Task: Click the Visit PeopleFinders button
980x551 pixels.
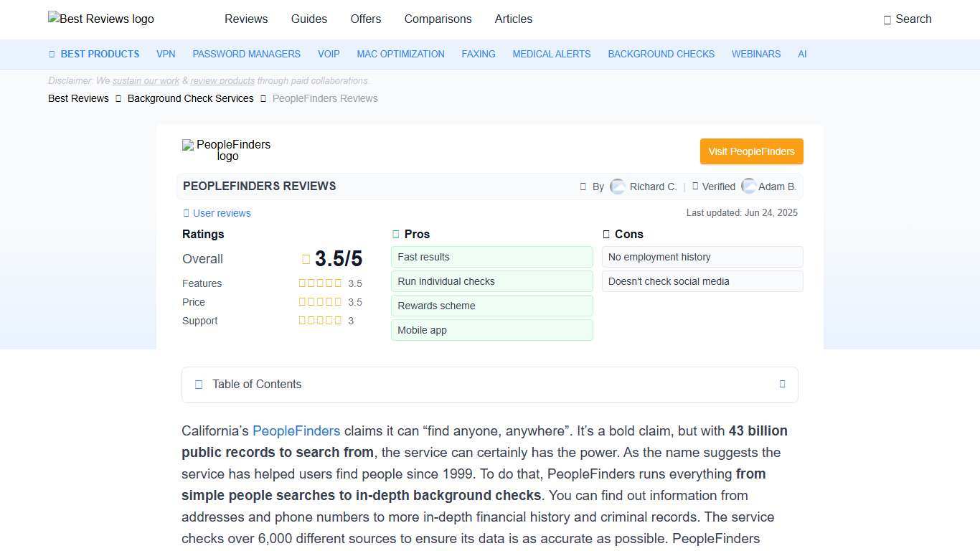Action: pos(751,151)
